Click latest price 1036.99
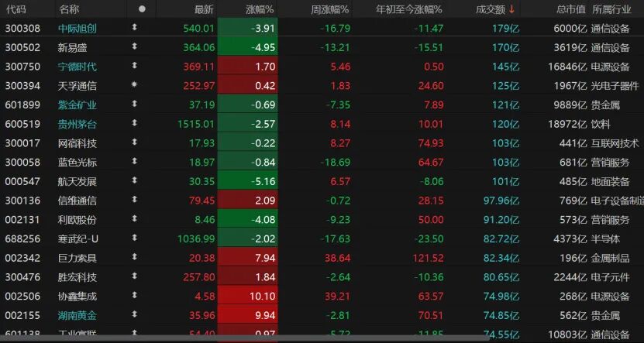Image resolution: width=644 pixels, height=343 pixels. 196,238
